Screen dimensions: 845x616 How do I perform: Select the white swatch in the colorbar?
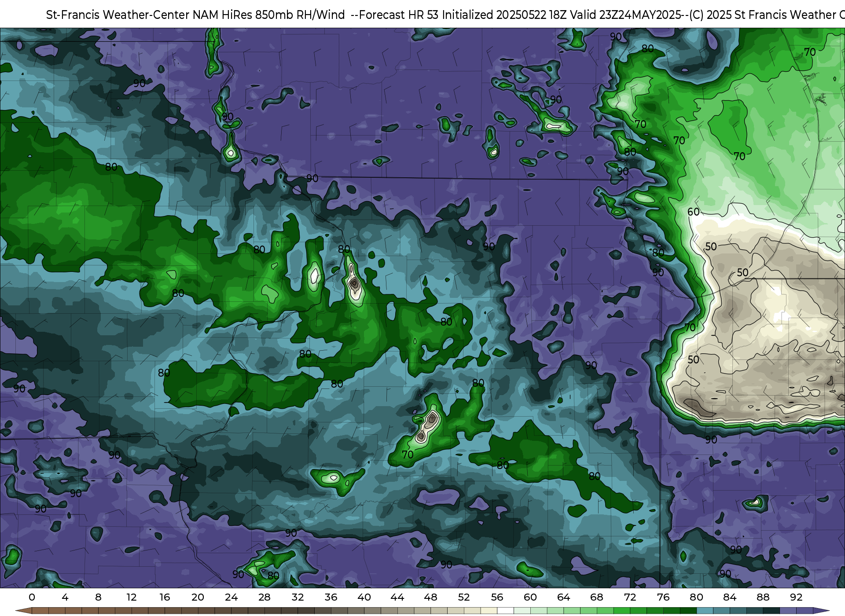[x=505, y=611]
